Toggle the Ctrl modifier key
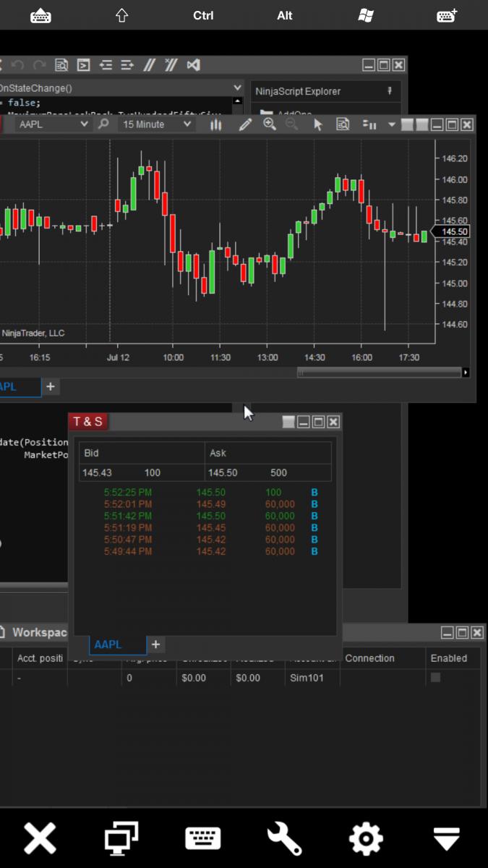The height and width of the screenshot is (868, 488). pyautogui.click(x=203, y=15)
